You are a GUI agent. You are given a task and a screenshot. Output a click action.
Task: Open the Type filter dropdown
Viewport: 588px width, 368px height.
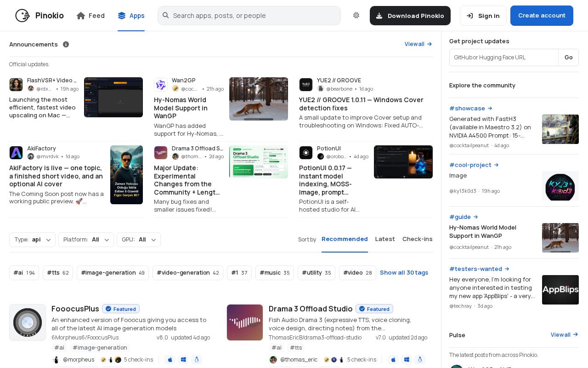32,240
